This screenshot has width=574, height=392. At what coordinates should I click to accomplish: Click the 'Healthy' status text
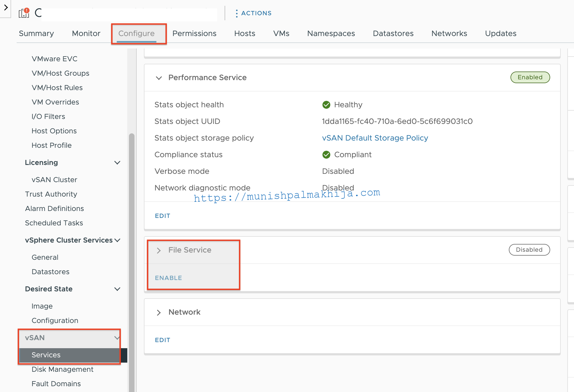coord(348,105)
